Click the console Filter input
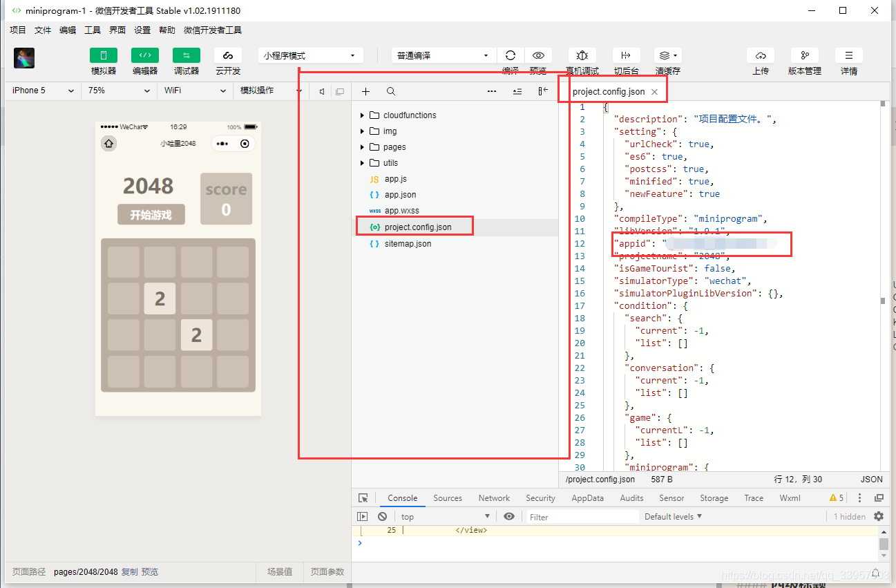This screenshot has width=896, height=588. [x=582, y=517]
